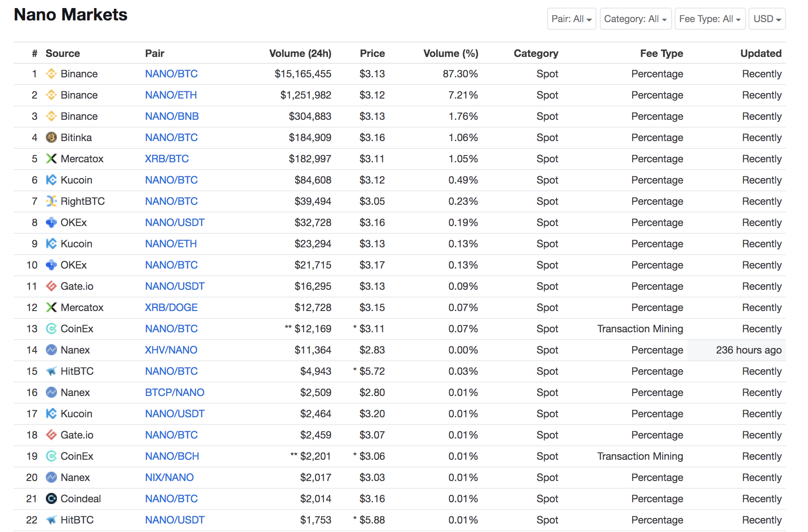The image size is (808, 532).
Task: Click the RightBTC exchange name
Action: click(x=82, y=201)
